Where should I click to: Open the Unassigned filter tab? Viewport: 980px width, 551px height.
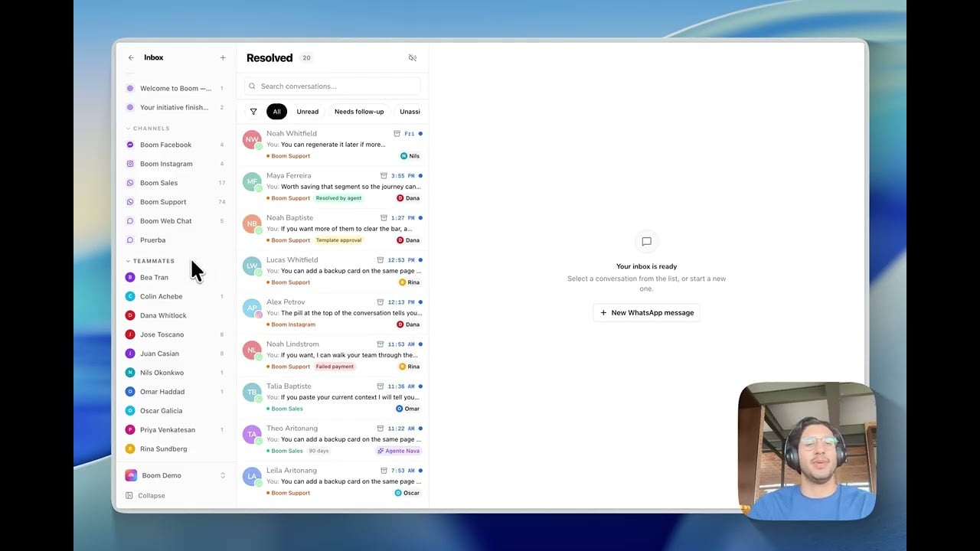410,112
